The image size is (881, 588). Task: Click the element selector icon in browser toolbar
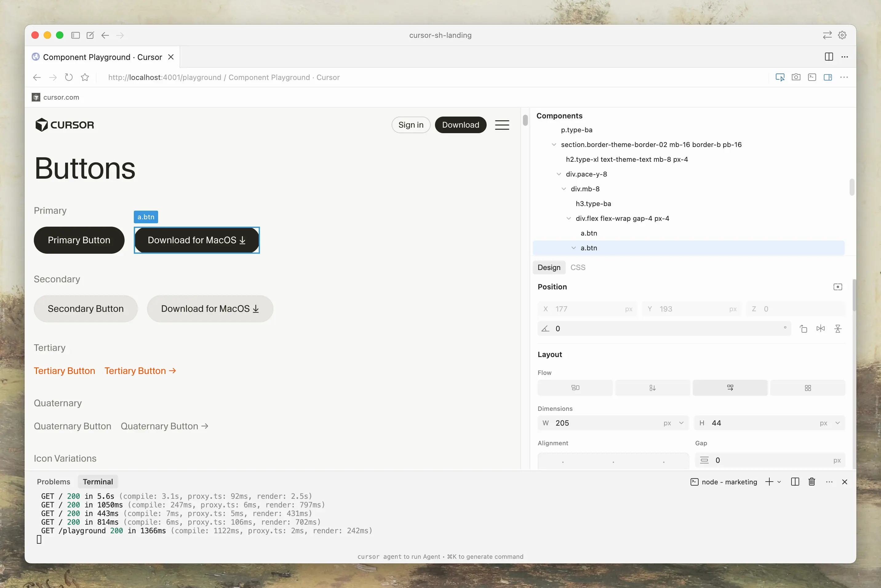pyautogui.click(x=780, y=77)
